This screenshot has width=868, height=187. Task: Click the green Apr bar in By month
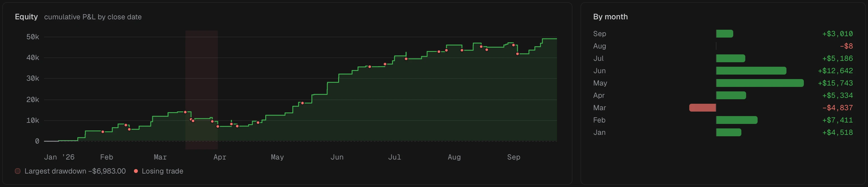(731, 95)
